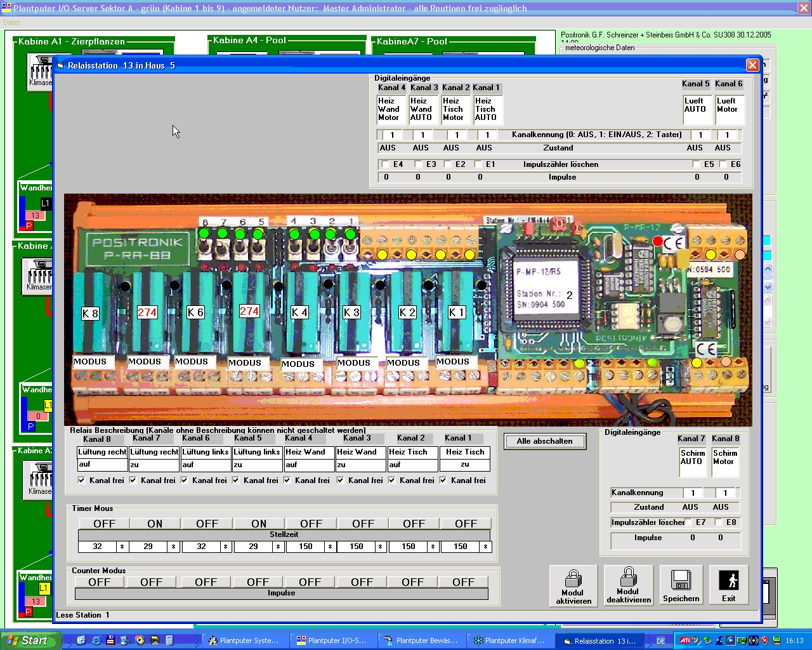Viewport: 812px width, 650px height.
Task: Click the black relay dot right of K 8
Action: pyautogui.click(x=125, y=286)
